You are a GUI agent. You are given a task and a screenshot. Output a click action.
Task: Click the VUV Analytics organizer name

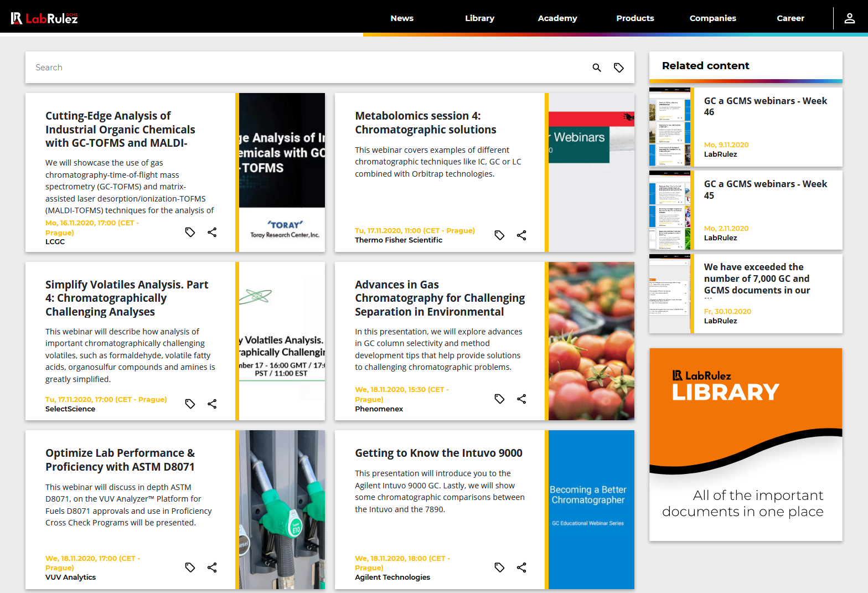pos(71,577)
